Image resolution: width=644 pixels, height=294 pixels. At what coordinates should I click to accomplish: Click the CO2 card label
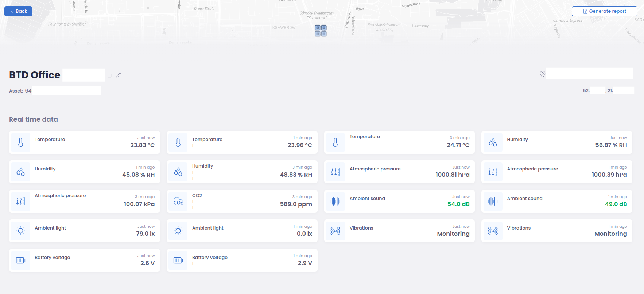point(197,196)
